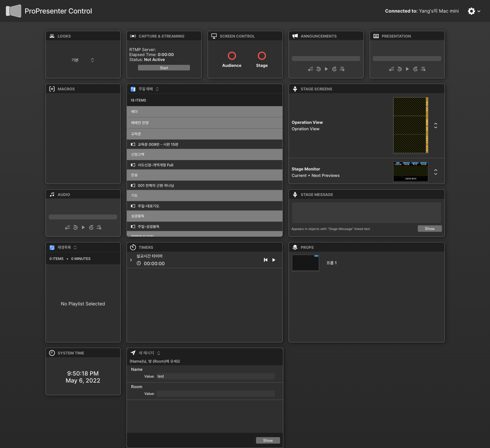Toggle the Audience screen on
The image size is (490, 448).
pos(232,56)
